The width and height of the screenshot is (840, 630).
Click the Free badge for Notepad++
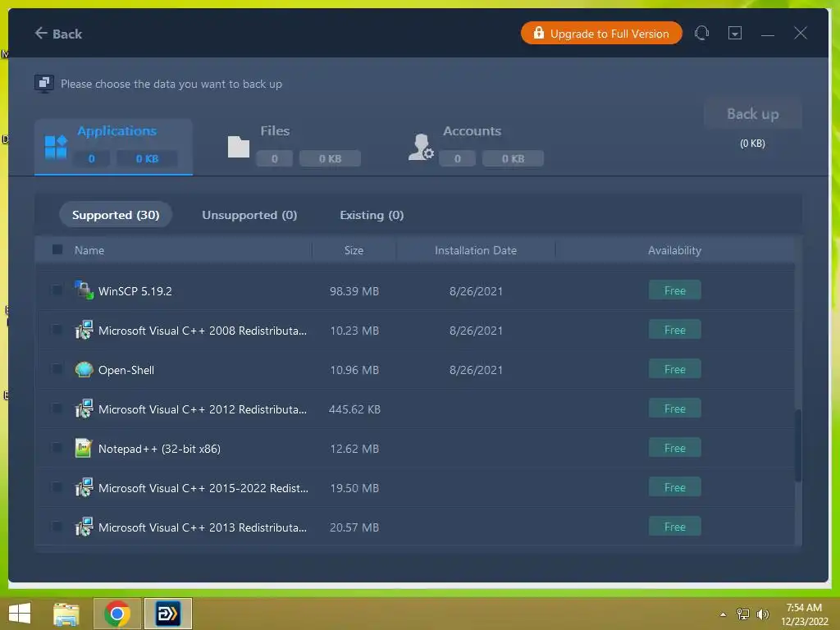pos(674,448)
